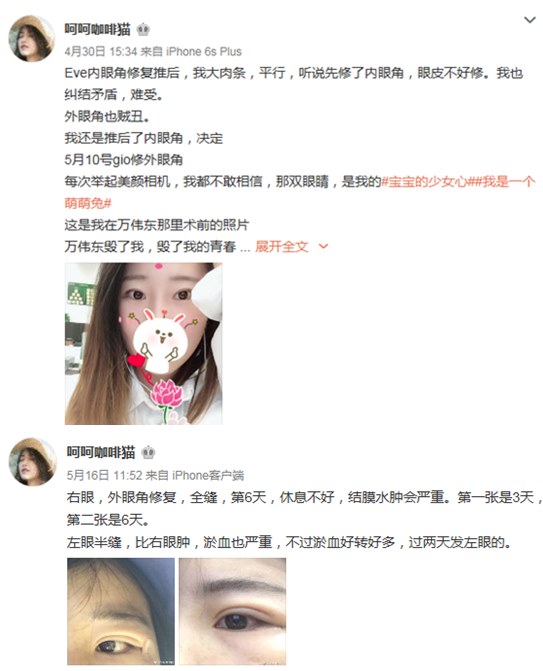The width and height of the screenshot is (543, 671).
Task: Open the day-3 eye photo thumbnail
Action: [121, 611]
